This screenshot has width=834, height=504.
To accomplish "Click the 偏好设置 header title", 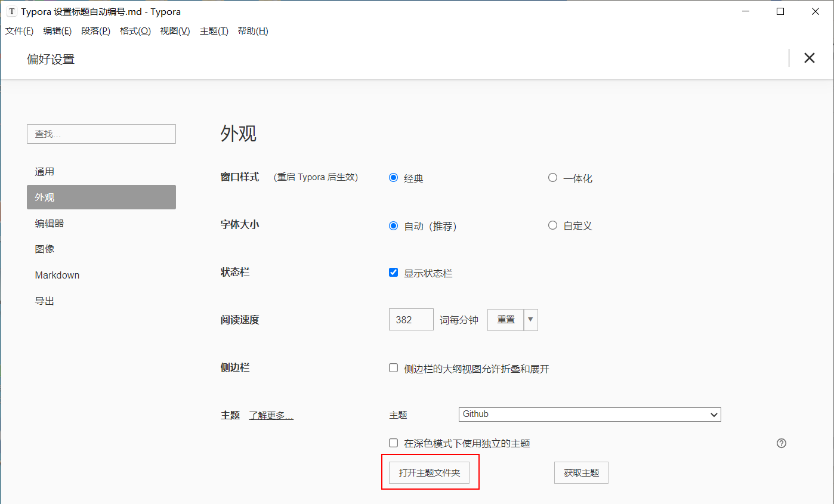I will click(51, 59).
